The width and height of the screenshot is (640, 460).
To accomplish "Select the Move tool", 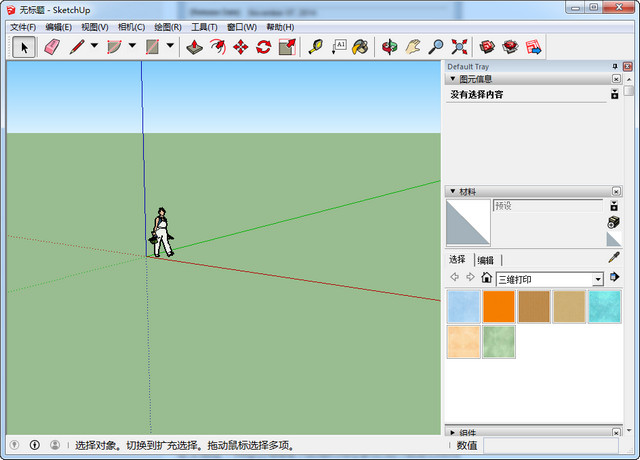I will (x=241, y=47).
